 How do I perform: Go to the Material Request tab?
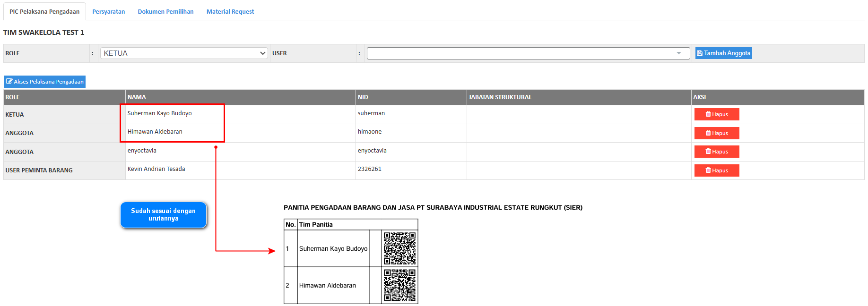[230, 11]
